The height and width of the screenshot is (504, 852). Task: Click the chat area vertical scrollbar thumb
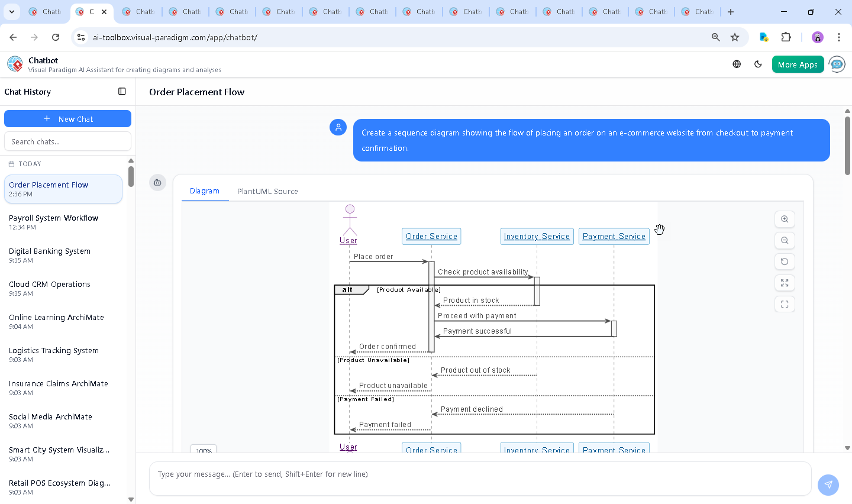click(847, 145)
